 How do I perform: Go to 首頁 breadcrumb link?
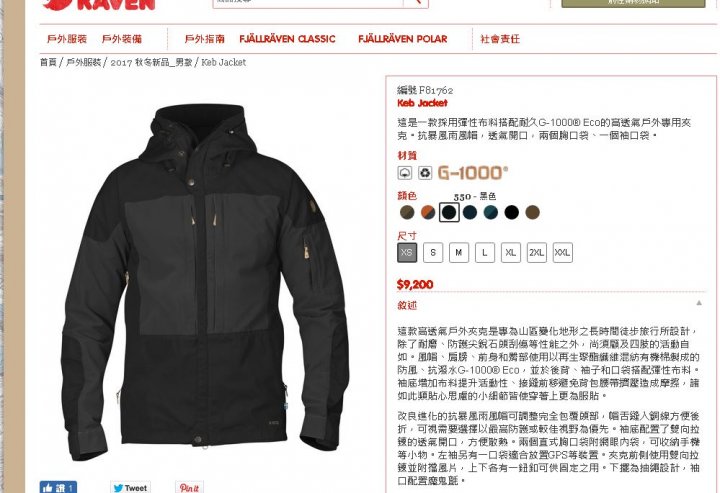point(48,62)
